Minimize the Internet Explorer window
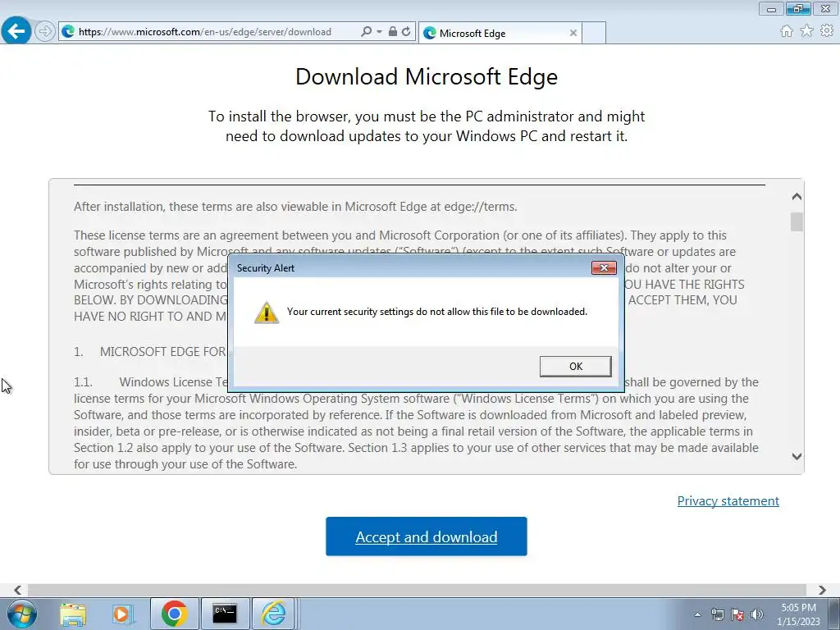Image resolution: width=840 pixels, height=630 pixels. [x=771, y=8]
